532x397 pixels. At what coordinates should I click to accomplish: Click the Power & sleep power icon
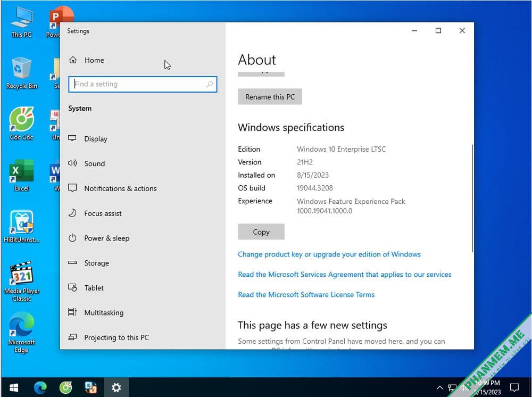point(72,238)
